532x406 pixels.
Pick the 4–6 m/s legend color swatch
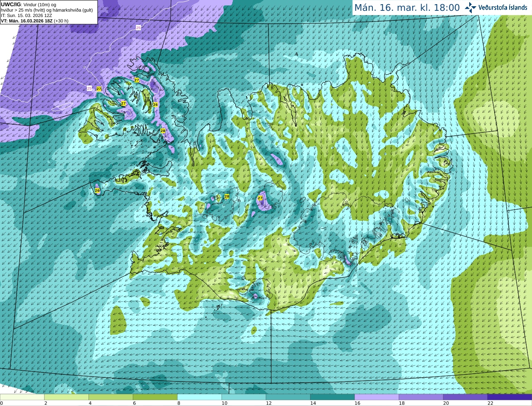111,397
